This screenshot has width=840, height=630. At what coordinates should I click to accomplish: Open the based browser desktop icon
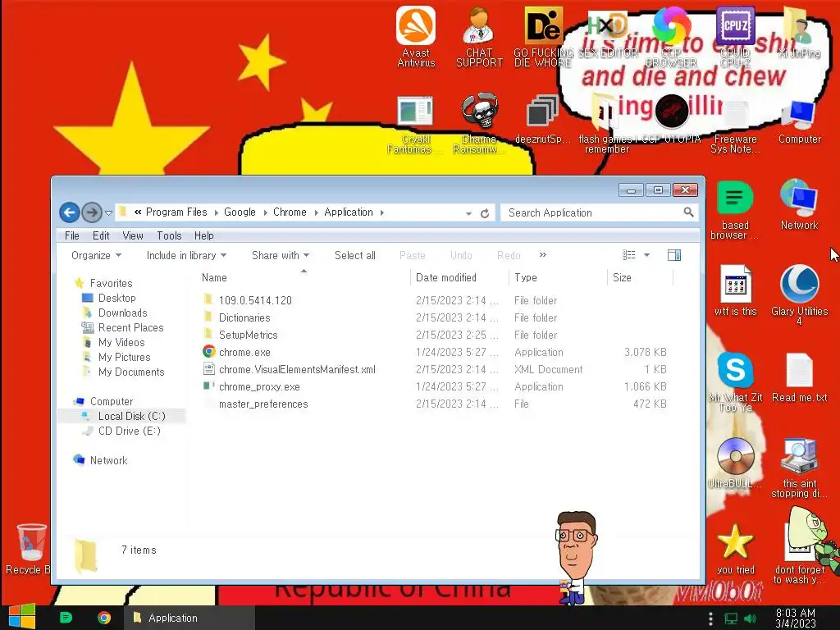(735, 210)
